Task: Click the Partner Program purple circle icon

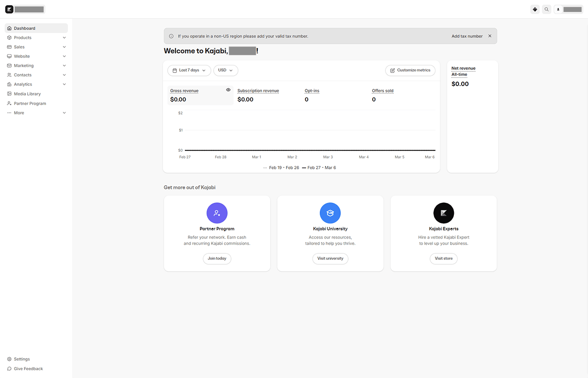Action: [217, 213]
